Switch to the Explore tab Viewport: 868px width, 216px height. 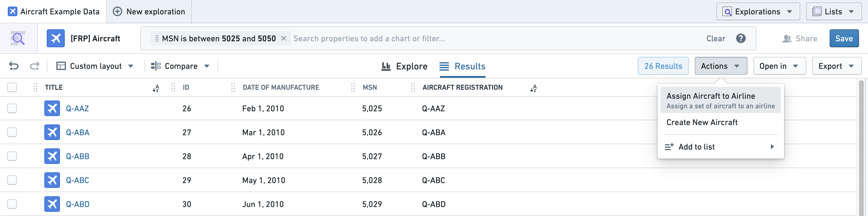coord(404,66)
